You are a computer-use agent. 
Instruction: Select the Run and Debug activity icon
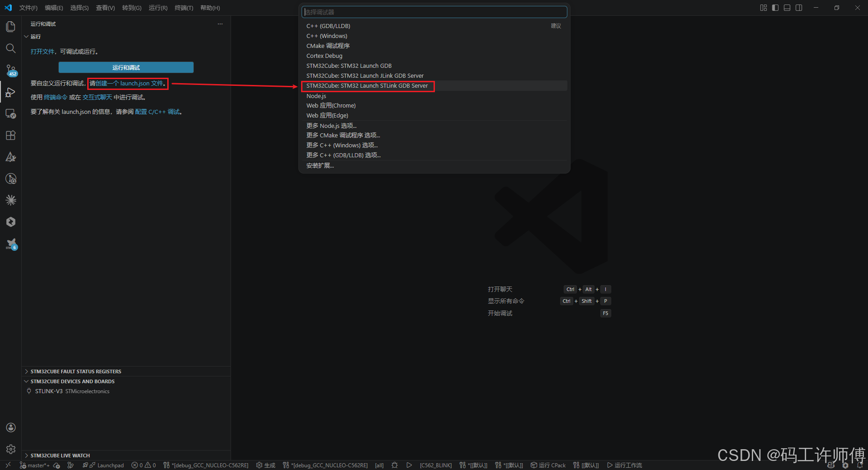(x=11, y=92)
